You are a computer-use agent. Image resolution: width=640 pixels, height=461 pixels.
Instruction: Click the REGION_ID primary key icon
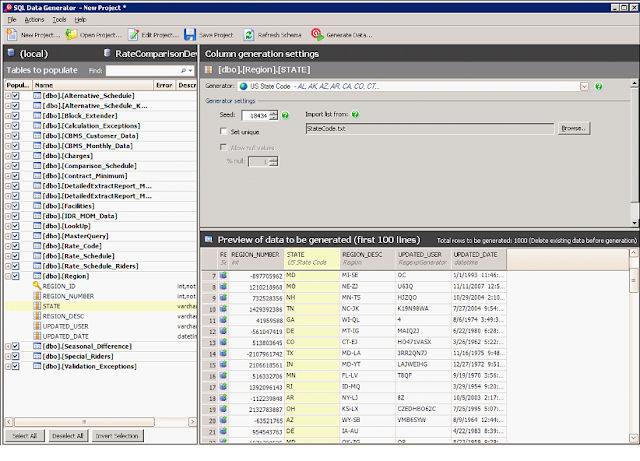pyautogui.click(x=37, y=286)
